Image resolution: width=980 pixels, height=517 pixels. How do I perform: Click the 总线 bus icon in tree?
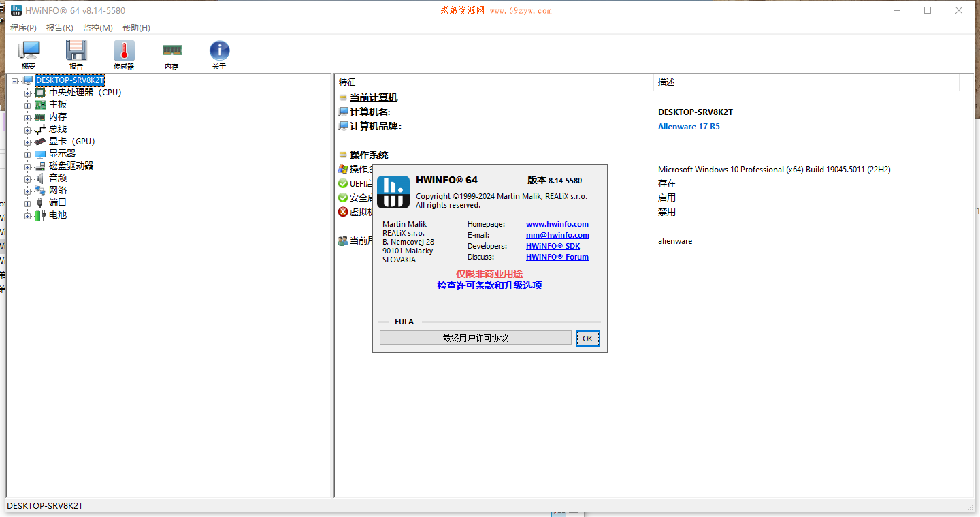pos(40,129)
